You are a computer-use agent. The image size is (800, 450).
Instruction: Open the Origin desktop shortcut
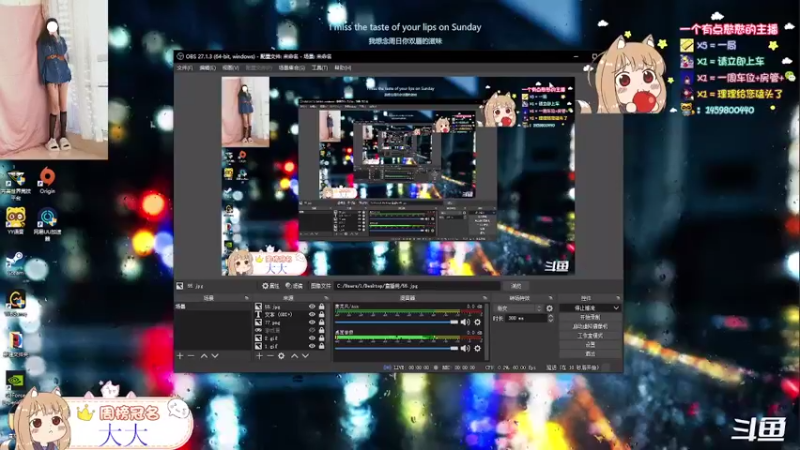coord(47,180)
